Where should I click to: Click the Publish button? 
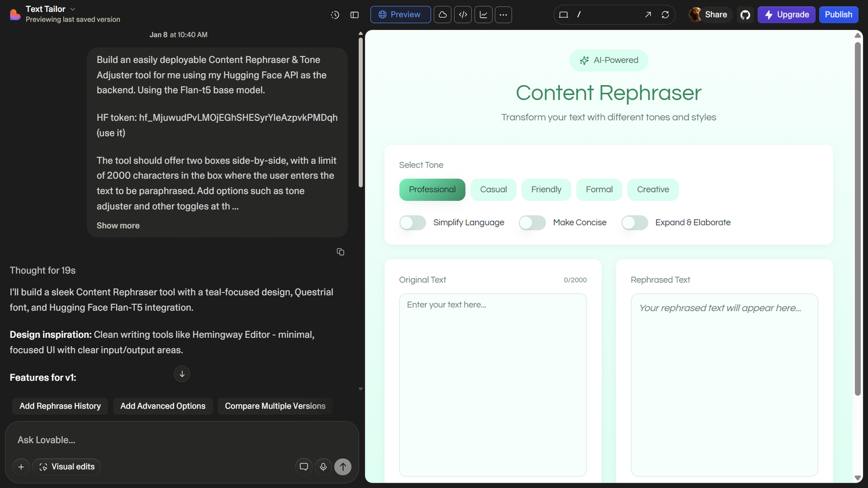point(838,15)
